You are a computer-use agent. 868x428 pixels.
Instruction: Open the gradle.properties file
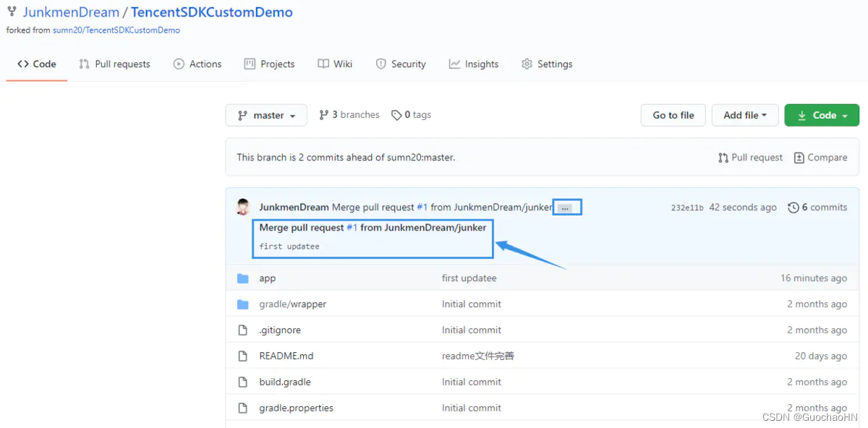click(x=297, y=408)
